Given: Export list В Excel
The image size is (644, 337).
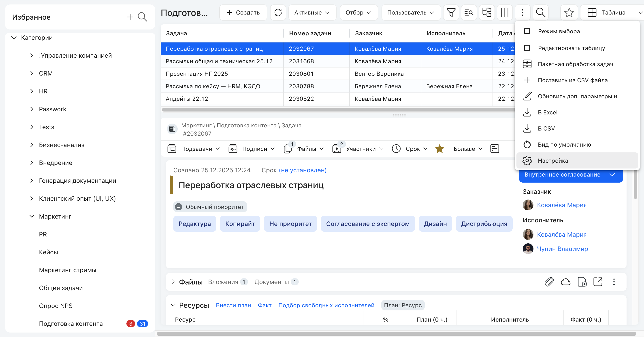Looking at the screenshot, I should pos(577,112).
